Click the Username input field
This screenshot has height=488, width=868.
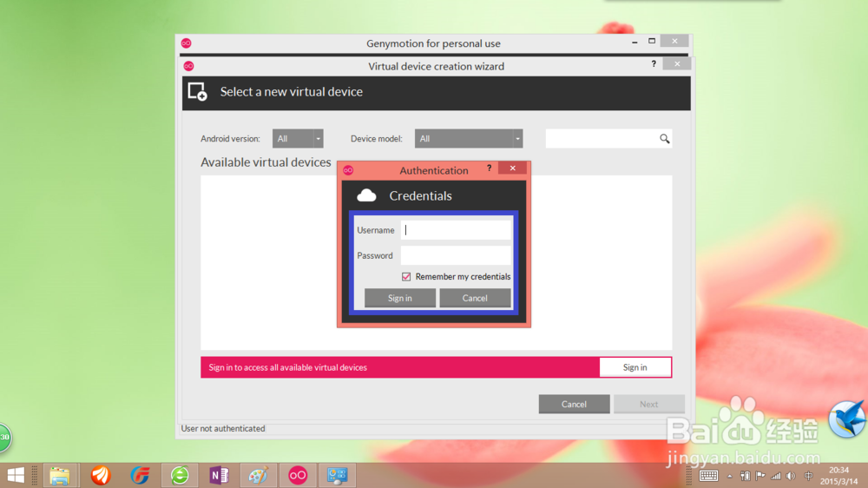coord(456,230)
